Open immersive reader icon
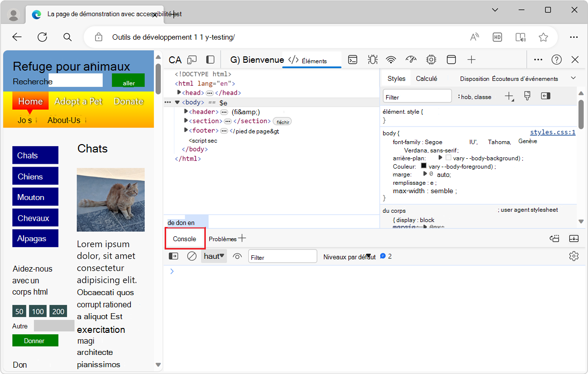The image size is (588, 374). [x=520, y=37]
